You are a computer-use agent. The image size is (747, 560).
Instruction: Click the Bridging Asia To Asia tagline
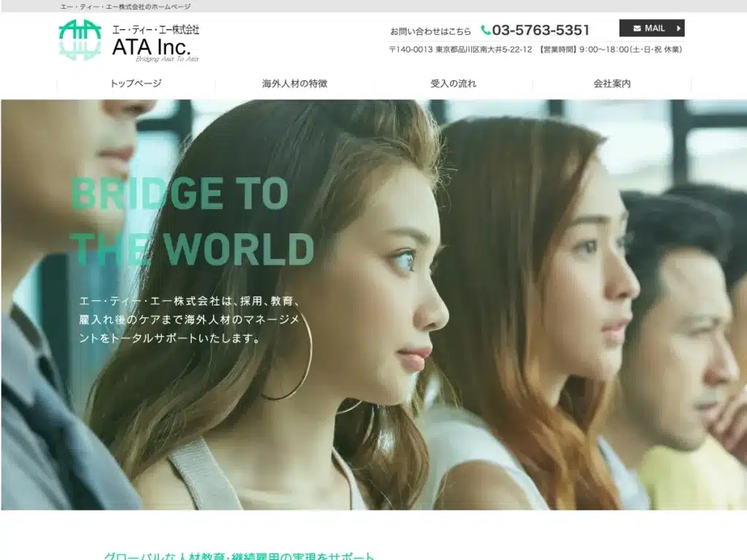click(x=167, y=59)
